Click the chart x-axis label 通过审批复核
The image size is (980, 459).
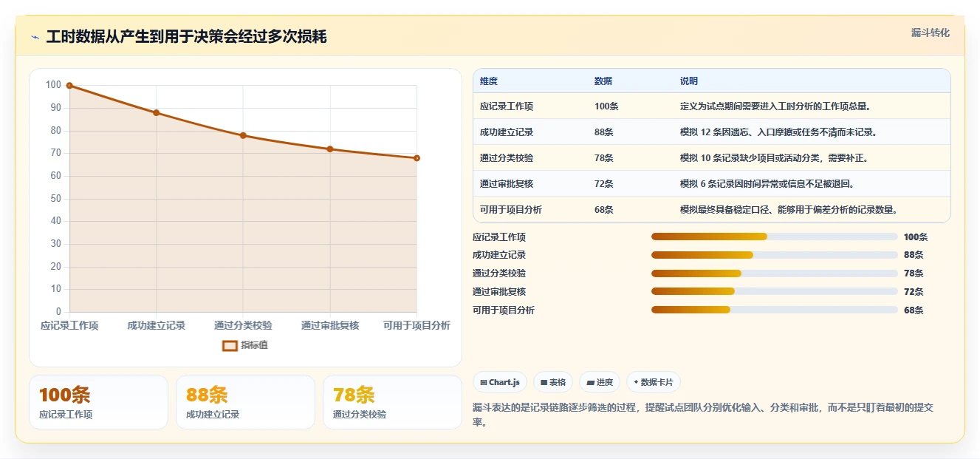pos(330,325)
